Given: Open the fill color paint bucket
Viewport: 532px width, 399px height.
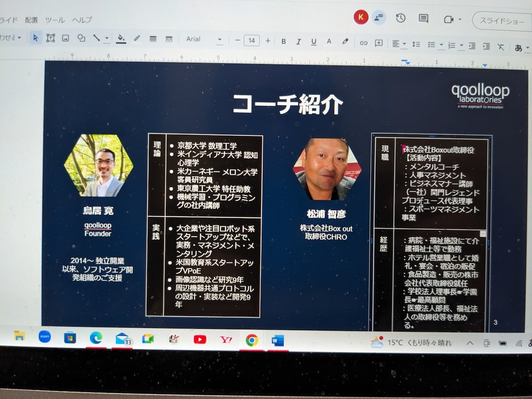Looking at the screenshot, I should pos(121,39).
